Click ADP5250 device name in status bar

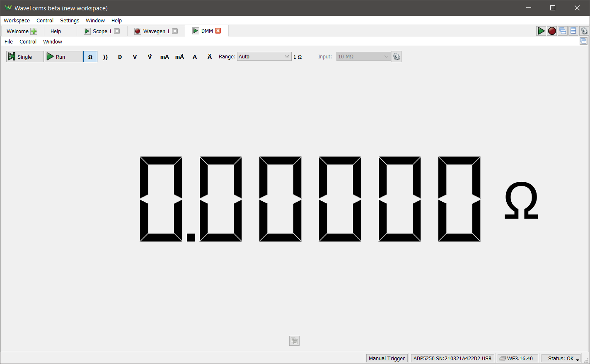[x=452, y=358]
